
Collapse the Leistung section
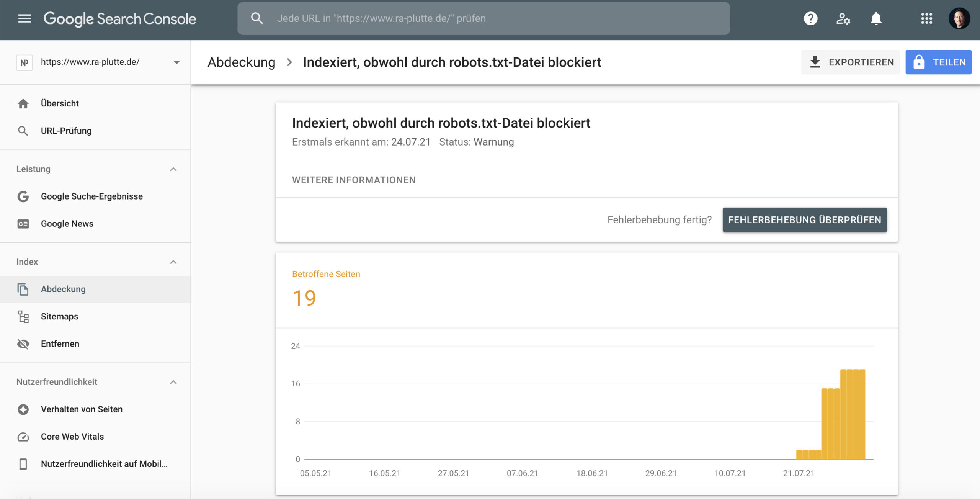[173, 169]
